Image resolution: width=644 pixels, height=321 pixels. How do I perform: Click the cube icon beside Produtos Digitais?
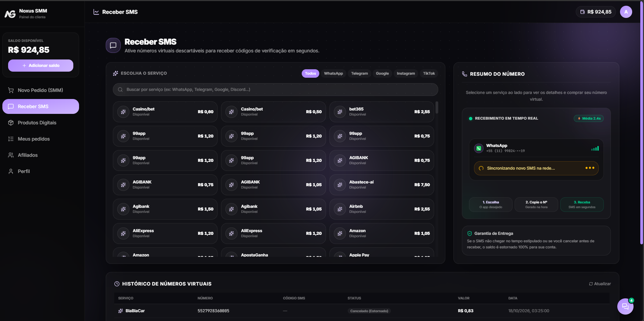(11, 123)
